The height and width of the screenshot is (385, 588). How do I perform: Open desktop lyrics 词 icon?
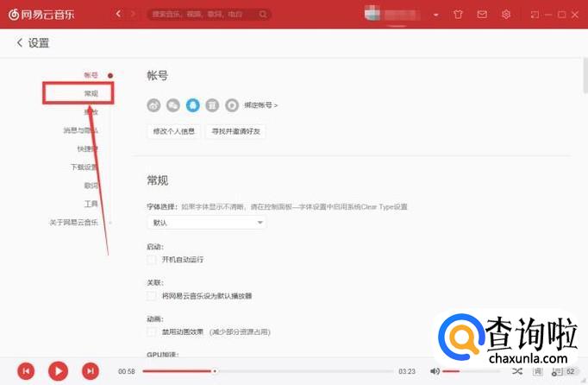coord(537,371)
